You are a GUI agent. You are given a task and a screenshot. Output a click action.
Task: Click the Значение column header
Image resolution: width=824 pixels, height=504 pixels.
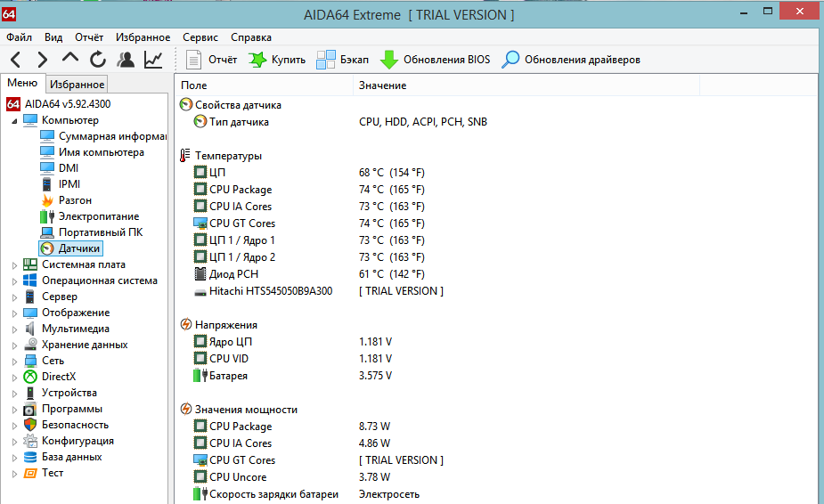coord(526,85)
